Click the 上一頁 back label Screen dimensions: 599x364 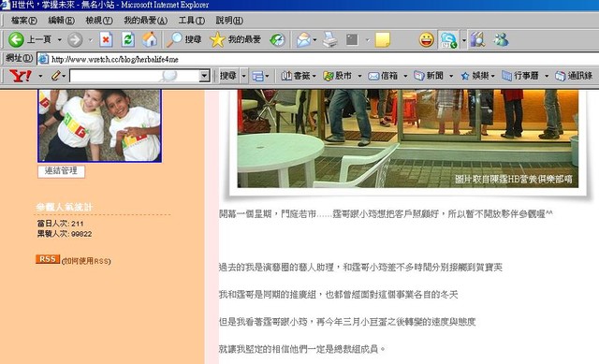pos(39,39)
